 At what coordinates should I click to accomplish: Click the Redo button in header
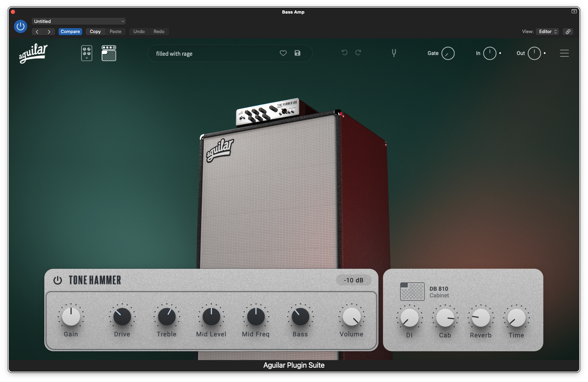coord(159,32)
